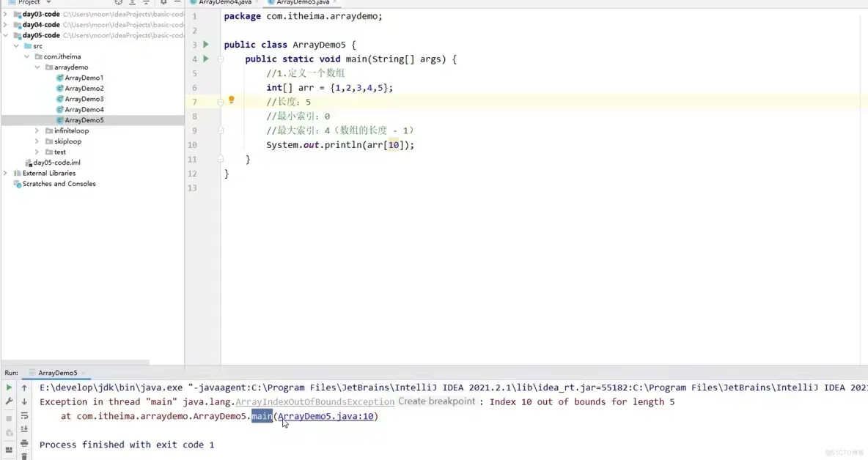Click the gray Stop process square
Viewport: 868px width, 460px height.
pos(9,418)
